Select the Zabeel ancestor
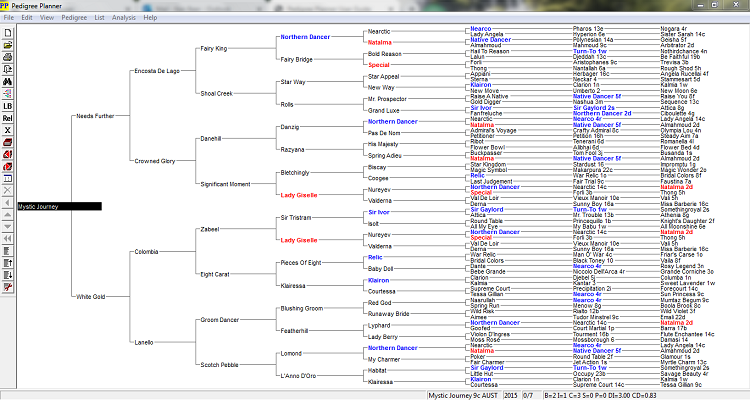 pyautogui.click(x=210, y=229)
